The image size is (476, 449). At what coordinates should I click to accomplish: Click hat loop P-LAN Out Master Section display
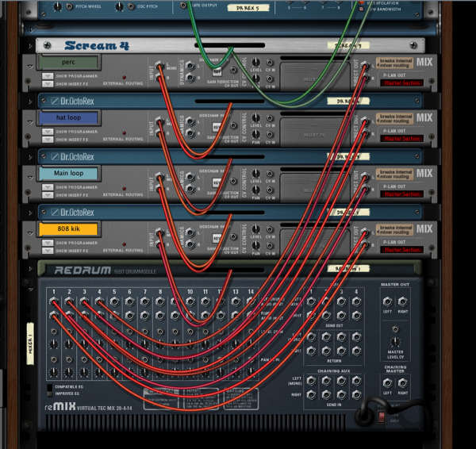click(401, 139)
